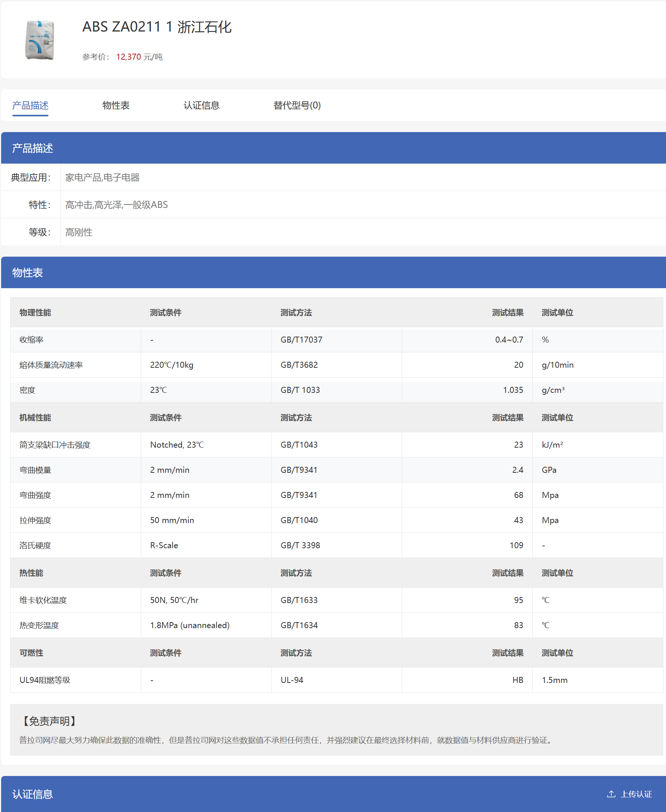Screen dimensions: 666x812
Task: Click the 洛氏硬度 row label
Action: (35, 546)
